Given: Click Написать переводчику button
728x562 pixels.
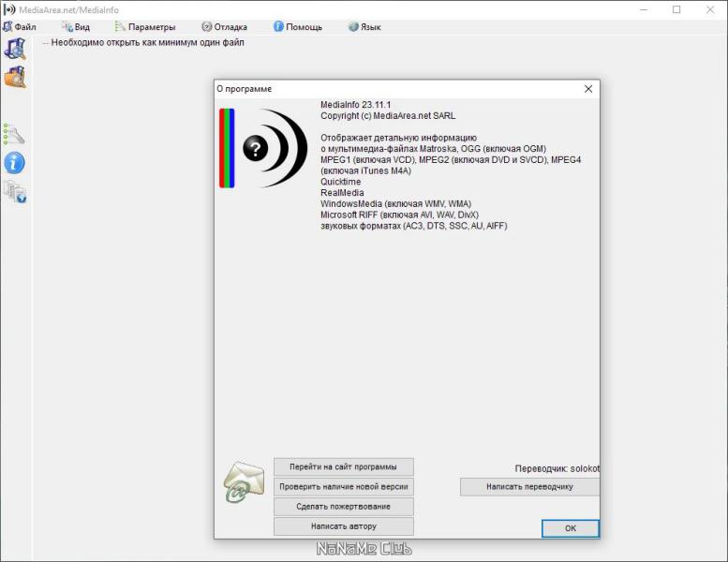Looking at the screenshot, I should tap(529, 487).
